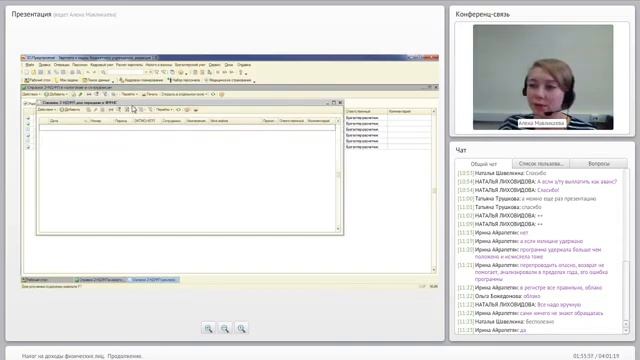Click Добавить in the inner 2-НДФЛ window
The image size is (640, 360).
(x=70, y=110)
